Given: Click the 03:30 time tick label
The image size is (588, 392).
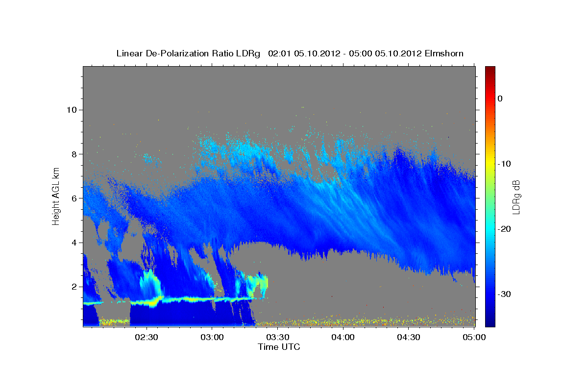Looking at the screenshot, I should [x=278, y=337].
